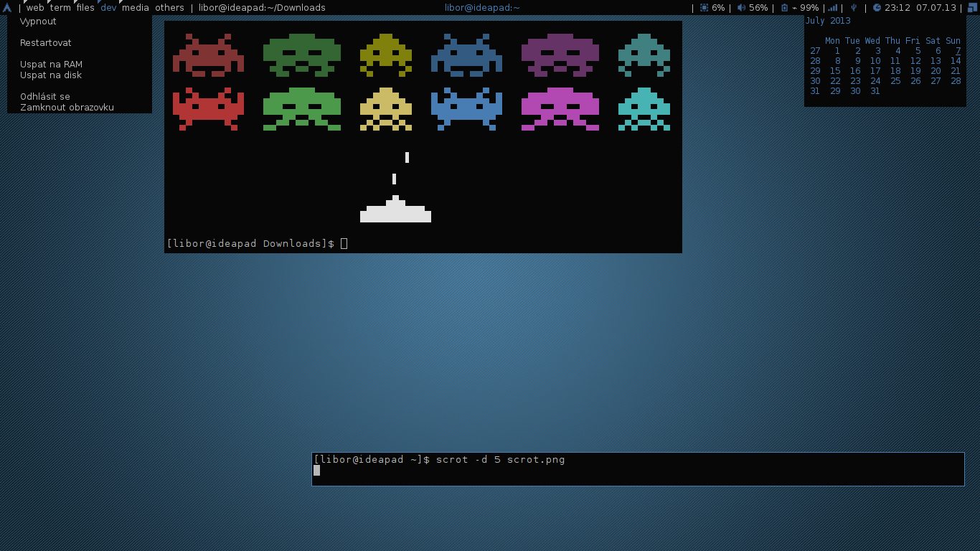This screenshot has width=980, height=551.
Task: Switch to the web tag
Action: 35,8
